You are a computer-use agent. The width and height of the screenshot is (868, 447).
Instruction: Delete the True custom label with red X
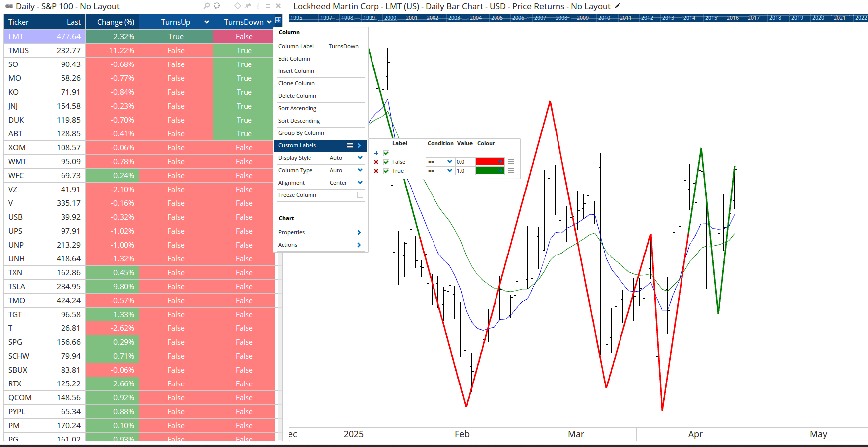pos(376,171)
